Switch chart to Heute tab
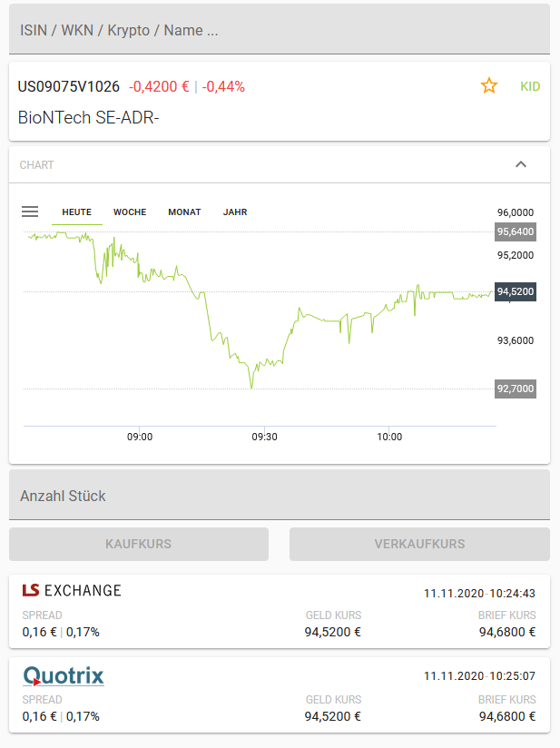This screenshot has width=560, height=748. pyautogui.click(x=76, y=212)
